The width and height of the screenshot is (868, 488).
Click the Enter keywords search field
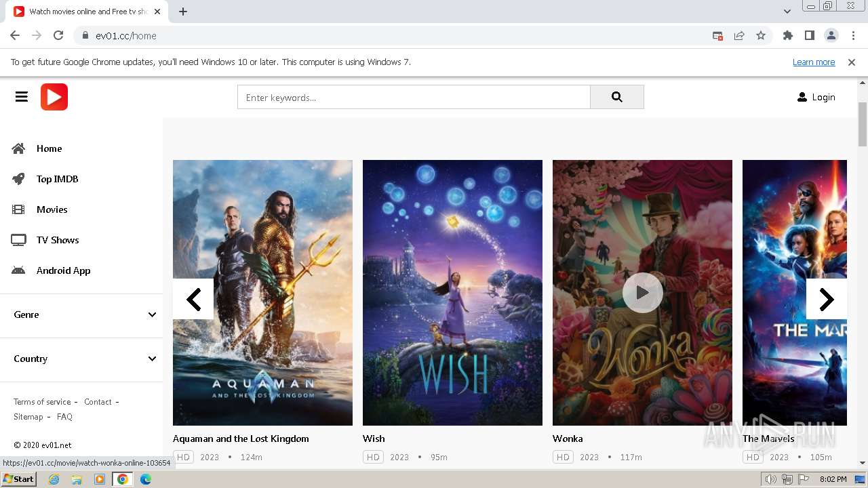[x=414, y=97]
